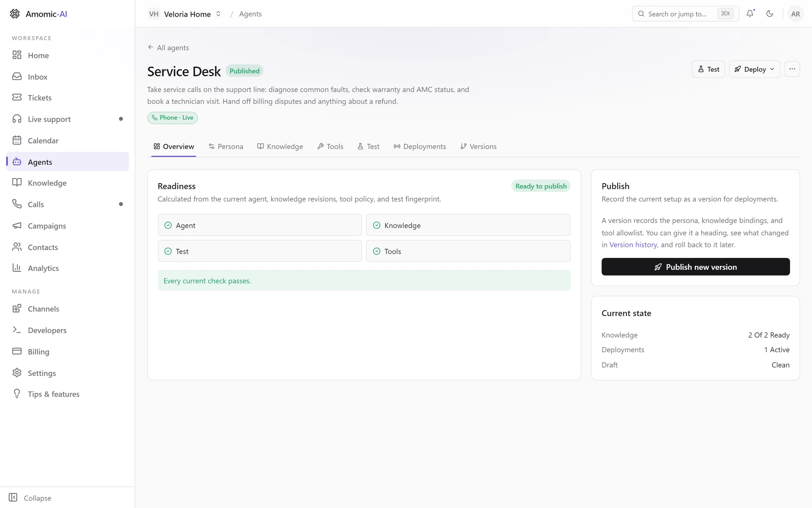The height and width of the screenshot is (508, 812).
Task: Open the Deploy dropdown
Action: (x=754, y=69)
